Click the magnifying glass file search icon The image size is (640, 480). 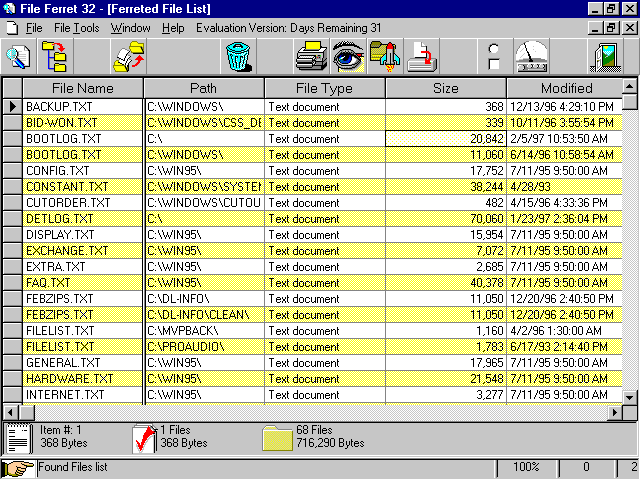tap(17, 56)
